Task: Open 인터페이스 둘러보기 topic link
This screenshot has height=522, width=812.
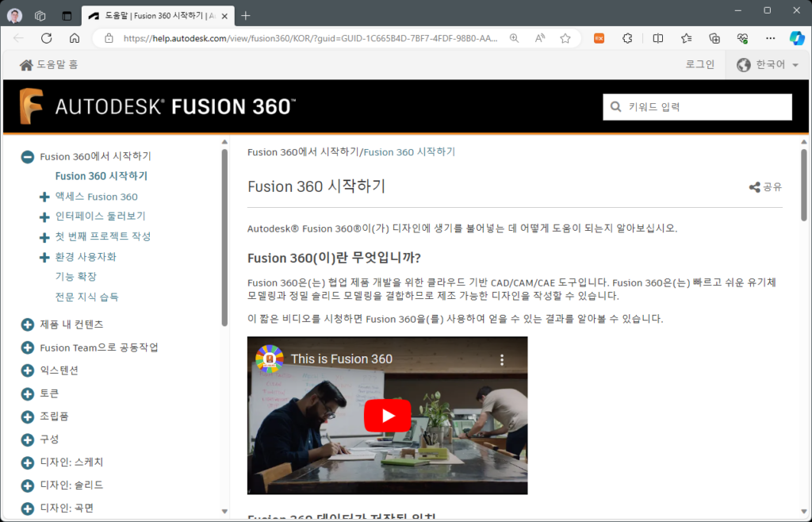Action: point(101,216)
